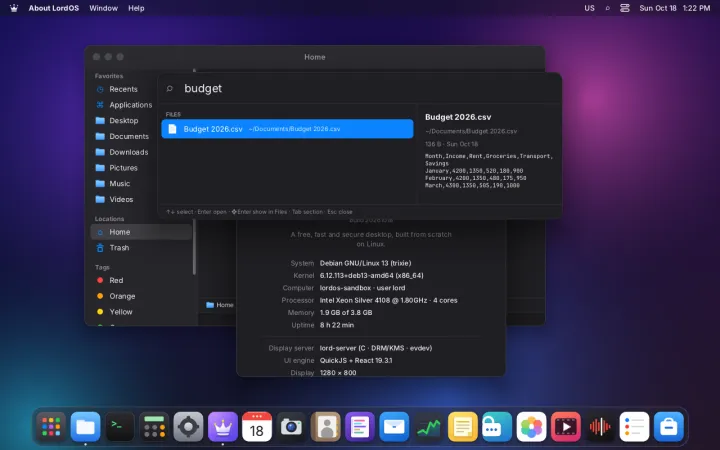Click the Sun Oct 18 1:22 PM clock
Viewport: 720px width, 450px height.
(675, 8)
